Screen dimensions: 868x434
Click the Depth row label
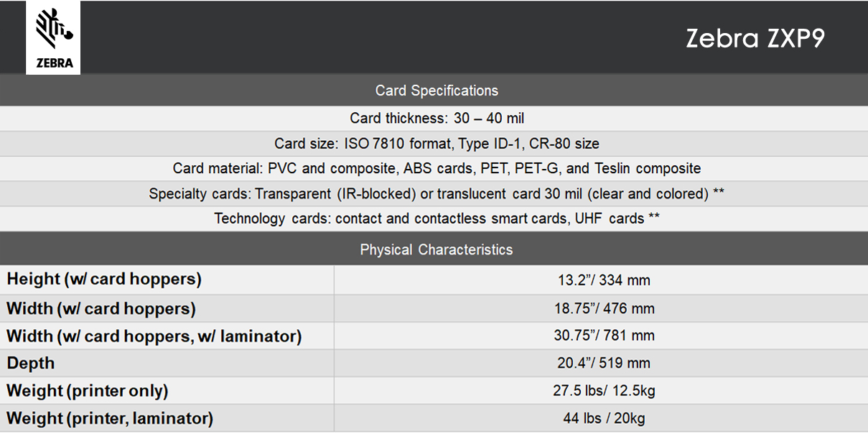(31, 363)
